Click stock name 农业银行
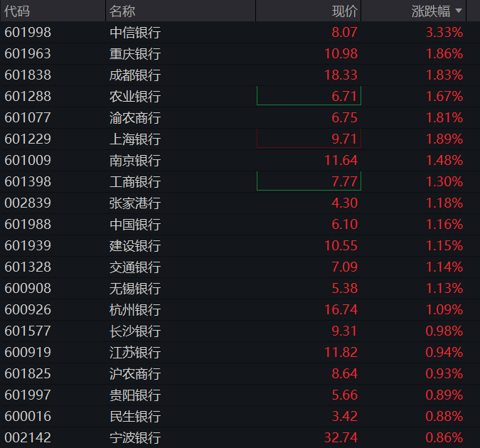The height and width of the screenshot is (448, 480). (135, 97)
